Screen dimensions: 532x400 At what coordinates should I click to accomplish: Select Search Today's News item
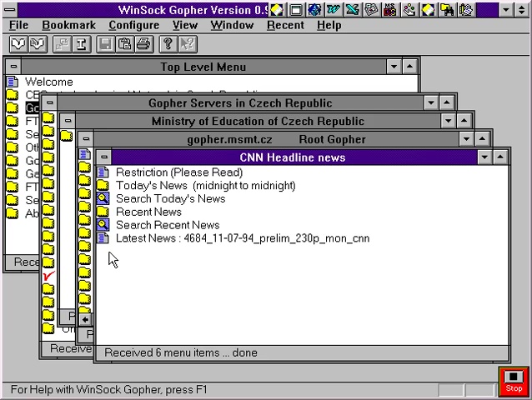point(171,198)
